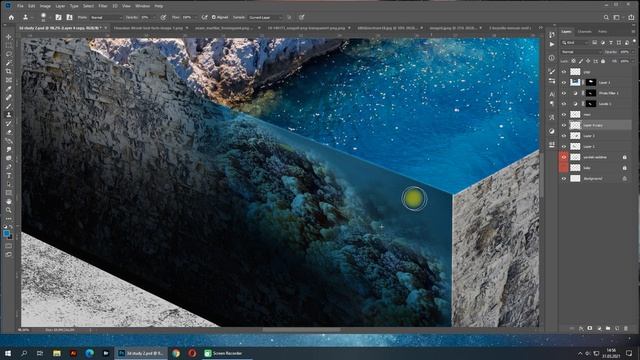Click the delete layer trash icon
640x360 pixels.
click(x=626, y=328)
